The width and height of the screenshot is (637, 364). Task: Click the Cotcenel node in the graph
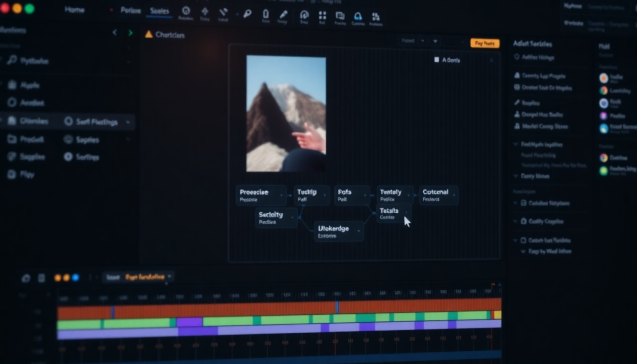tap(438, 195)
